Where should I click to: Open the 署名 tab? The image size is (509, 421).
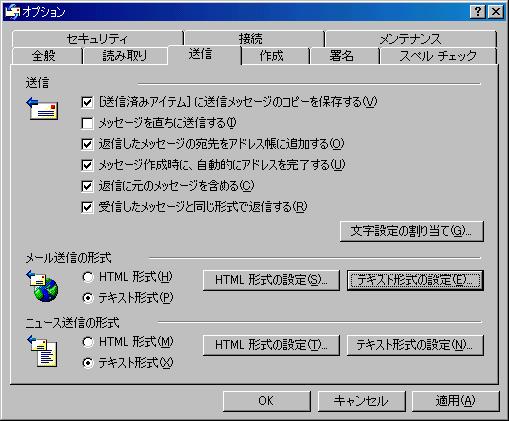(x=342, y=56)
